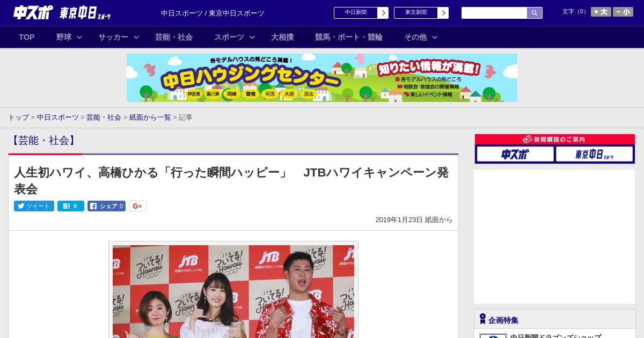Viewport: 644px width, 338px height.
Task: Click the date 2019年1月23日 紙面から
Action: point(414,220)
